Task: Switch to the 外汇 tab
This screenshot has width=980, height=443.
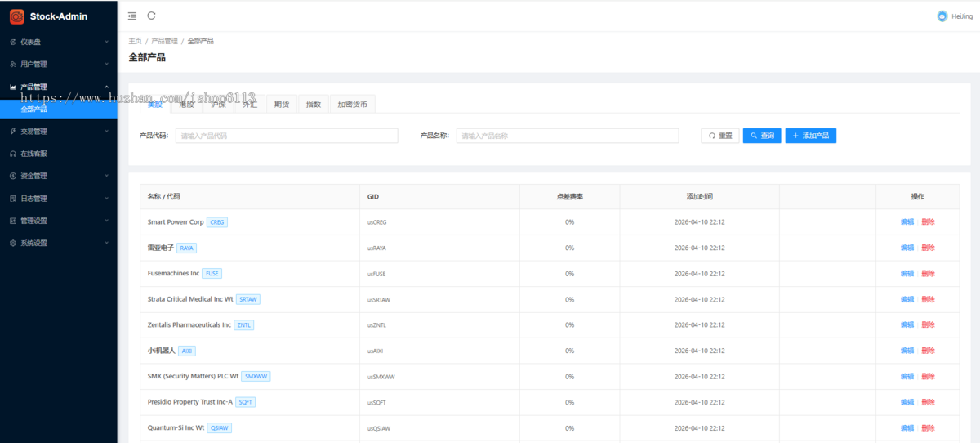Action: point(250,105)
